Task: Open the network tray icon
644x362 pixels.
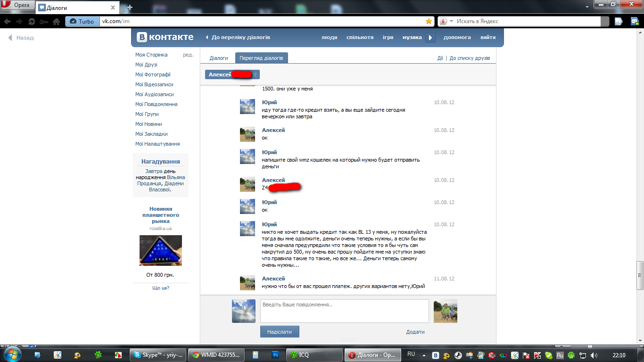Action: pyautogui.click(x=583, y=355)
